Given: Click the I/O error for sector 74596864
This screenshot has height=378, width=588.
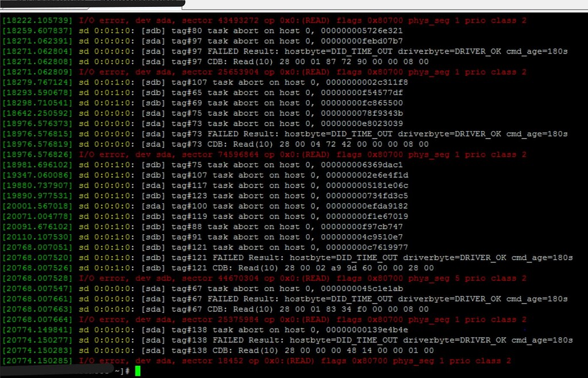Looking at the screenshot, I should click(259, 154).
